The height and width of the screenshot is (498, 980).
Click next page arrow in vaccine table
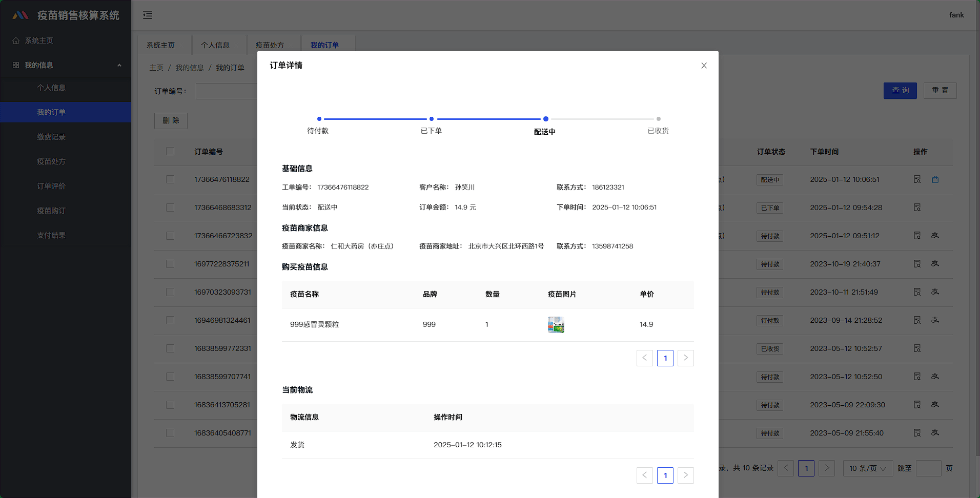point(685,358)
